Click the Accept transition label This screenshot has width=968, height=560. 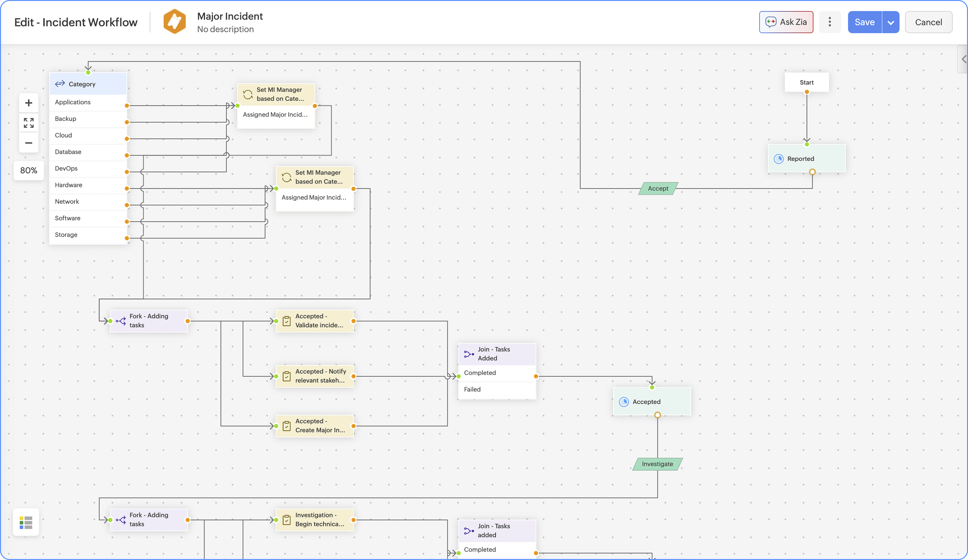(x=658, y=188)
